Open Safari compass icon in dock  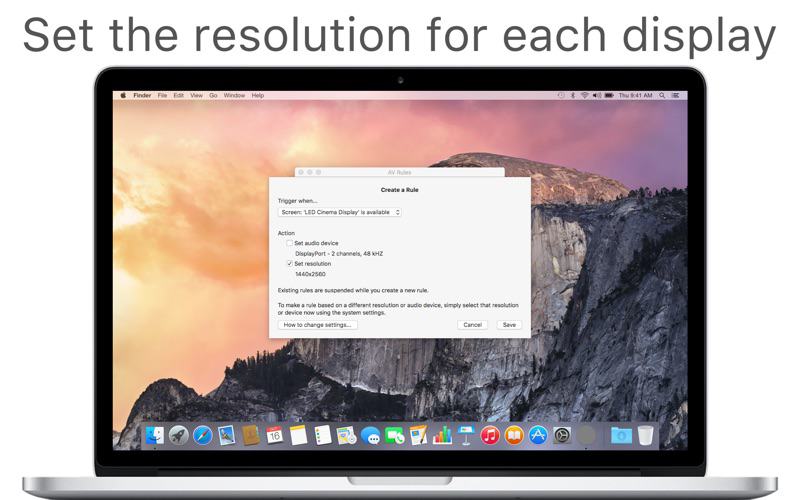pyautogui.click(x=203, y=435)
